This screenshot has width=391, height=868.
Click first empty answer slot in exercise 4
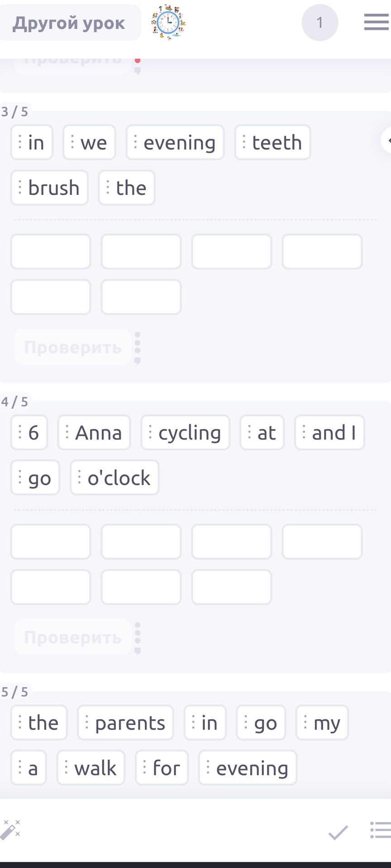[51, 542]
